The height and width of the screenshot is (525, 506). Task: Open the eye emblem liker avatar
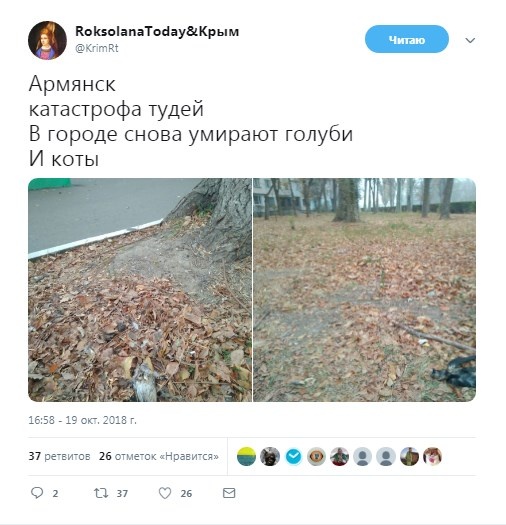[316, 456]
